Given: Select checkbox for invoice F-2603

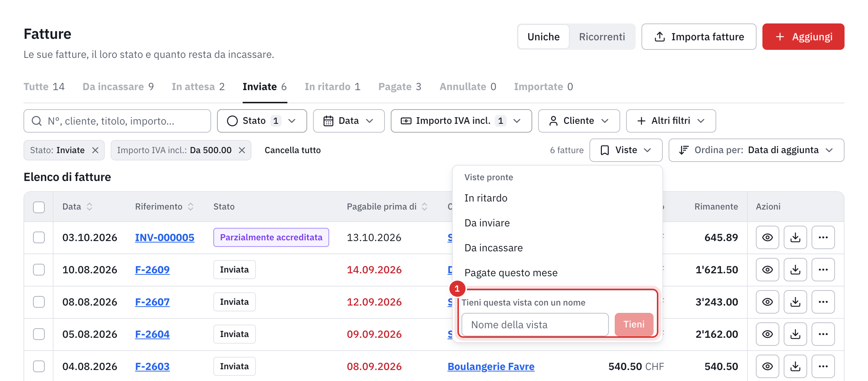Looking at the screenshot, I should pos(39,366).
